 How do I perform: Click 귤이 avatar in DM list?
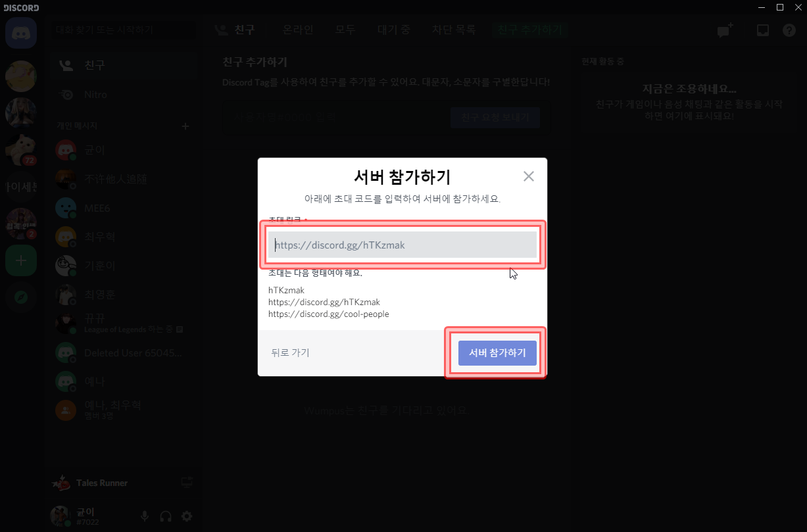(x=66, y=150)
